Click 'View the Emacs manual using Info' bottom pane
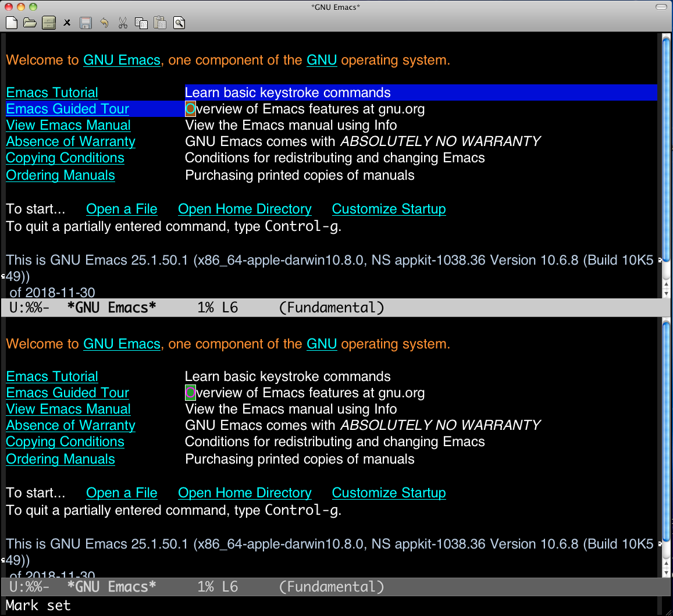Viewport: 673px width, 616px height. coord(291,409)
